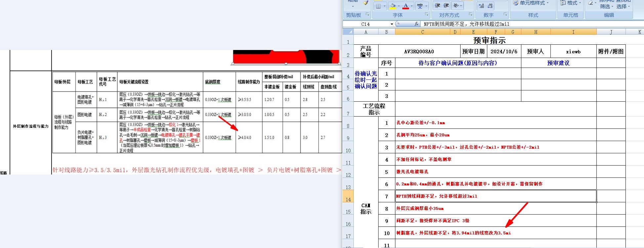The width and height of the screenshot is (644, 248).
Task: Open the 剪贴板 dialog launcher
Action: click(x=367, y=15)
